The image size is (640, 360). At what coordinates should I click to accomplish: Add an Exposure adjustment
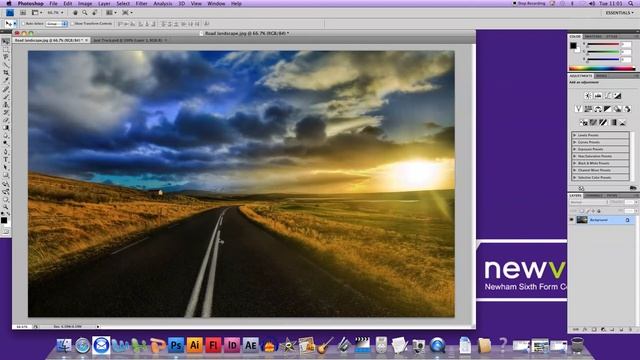618,96
